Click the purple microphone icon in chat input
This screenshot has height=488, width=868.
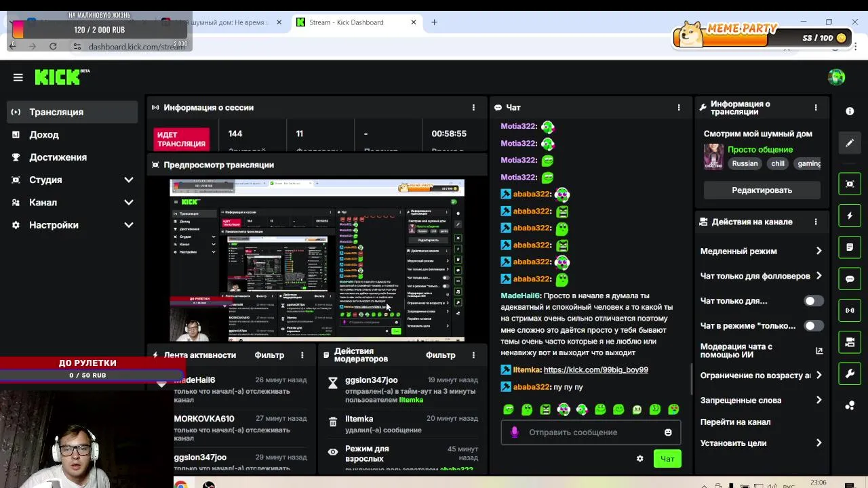515,432
